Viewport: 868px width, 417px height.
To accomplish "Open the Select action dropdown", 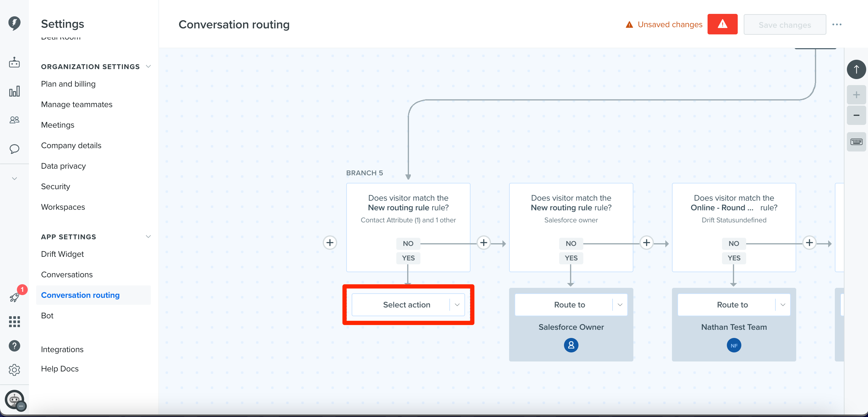I will click(x=408, y=305).
